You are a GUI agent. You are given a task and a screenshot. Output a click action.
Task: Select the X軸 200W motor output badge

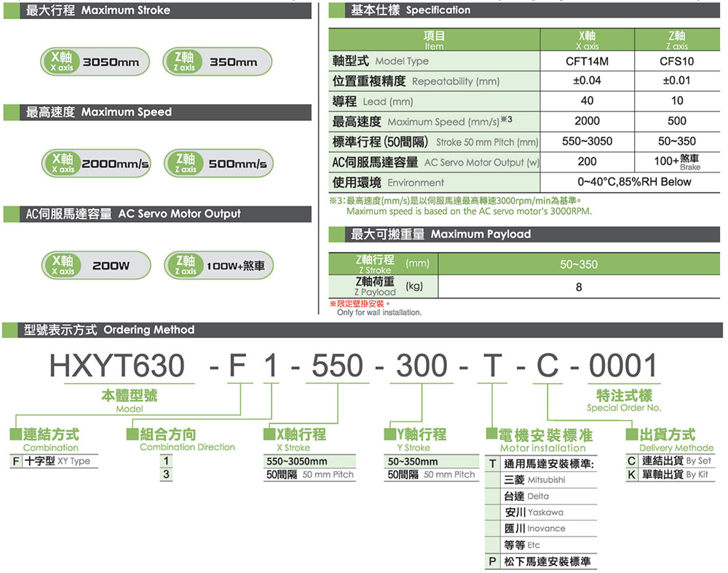pyautogui.click(x=95, y=265)
